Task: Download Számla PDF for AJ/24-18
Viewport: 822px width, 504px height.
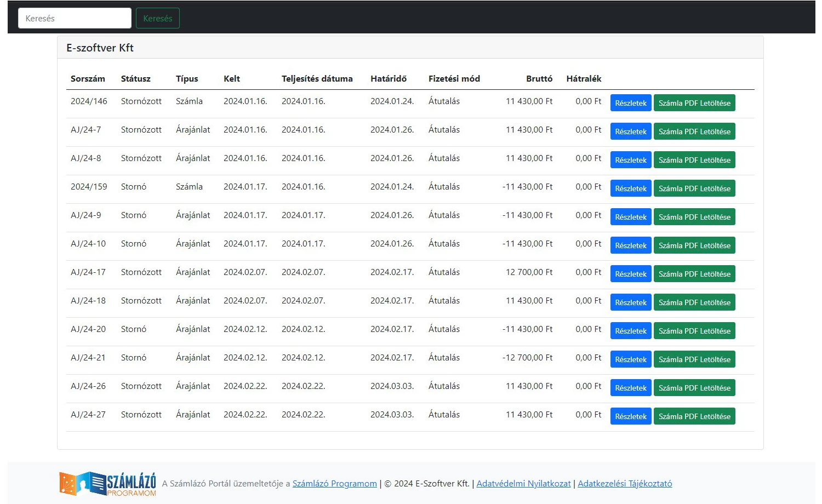Action: point(694,302)
